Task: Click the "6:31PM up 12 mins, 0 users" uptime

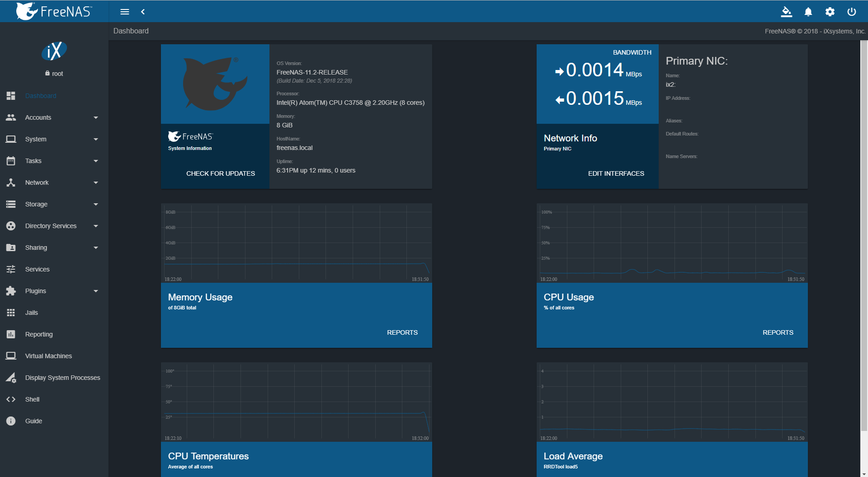Action: [316, 170]
